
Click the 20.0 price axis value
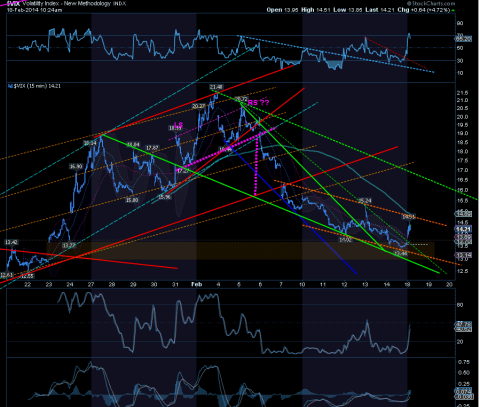[463, 117]
